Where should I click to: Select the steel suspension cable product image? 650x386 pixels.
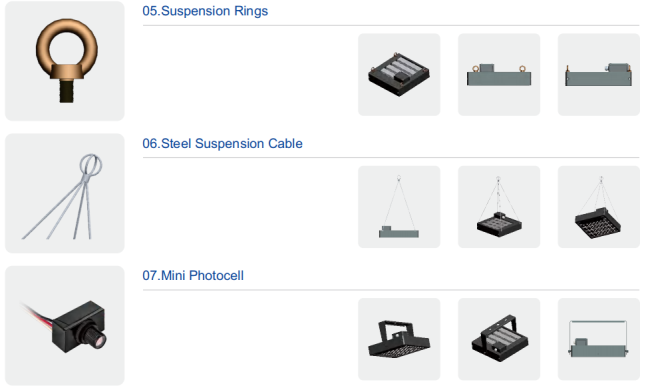click(x=65, y=193)
